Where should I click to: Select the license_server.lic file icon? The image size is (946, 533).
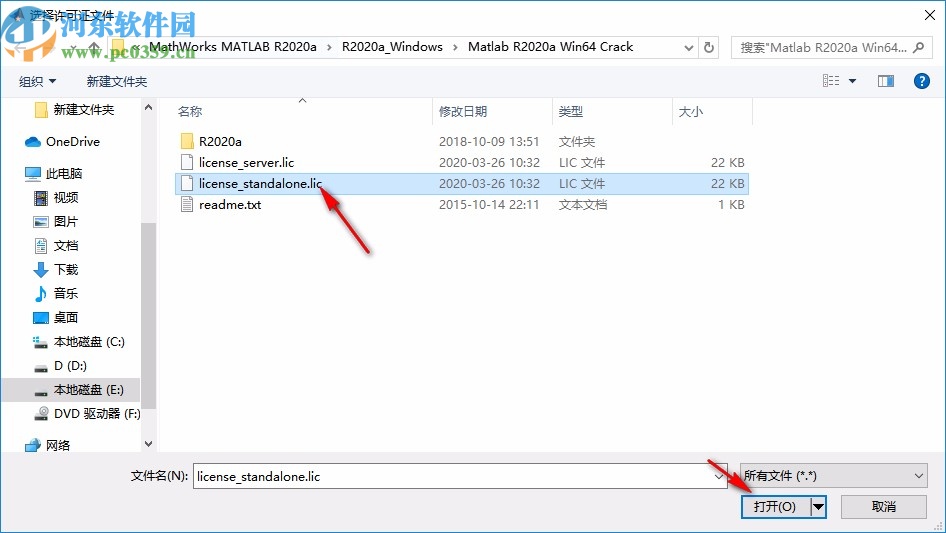pos(187,162)
